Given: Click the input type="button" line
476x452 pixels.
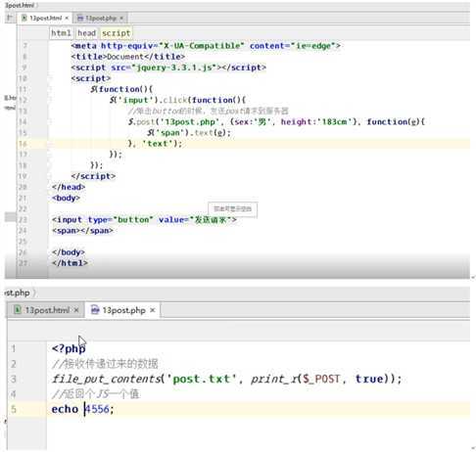Looking at the screenshot, I should (144, 220).
